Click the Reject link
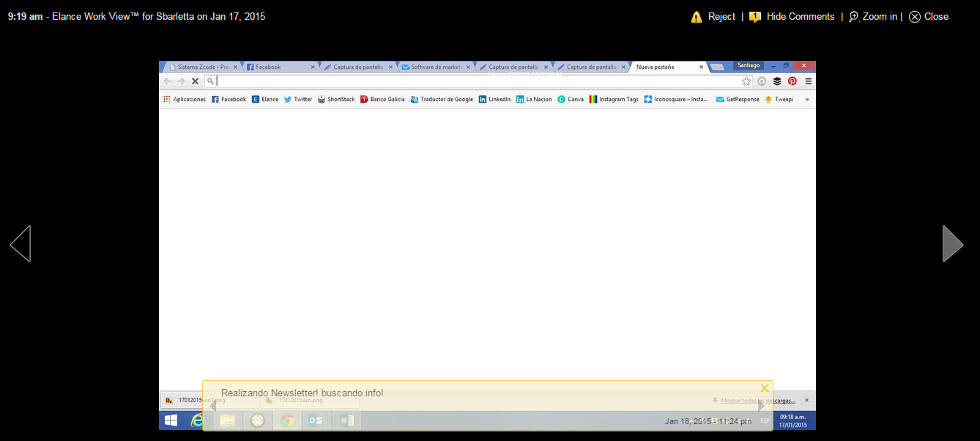 click(x=721, y=16)
